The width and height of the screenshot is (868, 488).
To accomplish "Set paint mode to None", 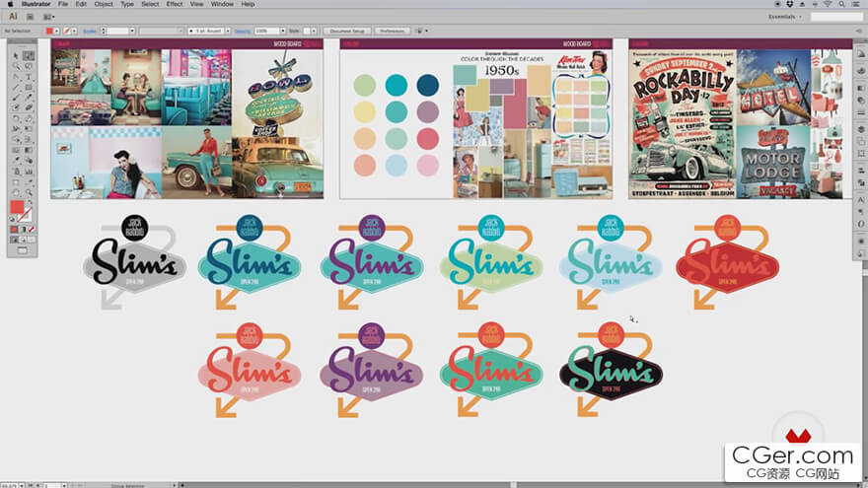I will [x=32, y=229].
